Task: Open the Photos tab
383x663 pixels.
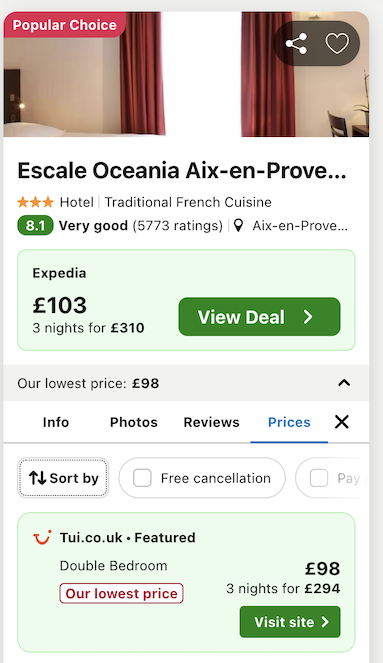Action: point(134,422)
